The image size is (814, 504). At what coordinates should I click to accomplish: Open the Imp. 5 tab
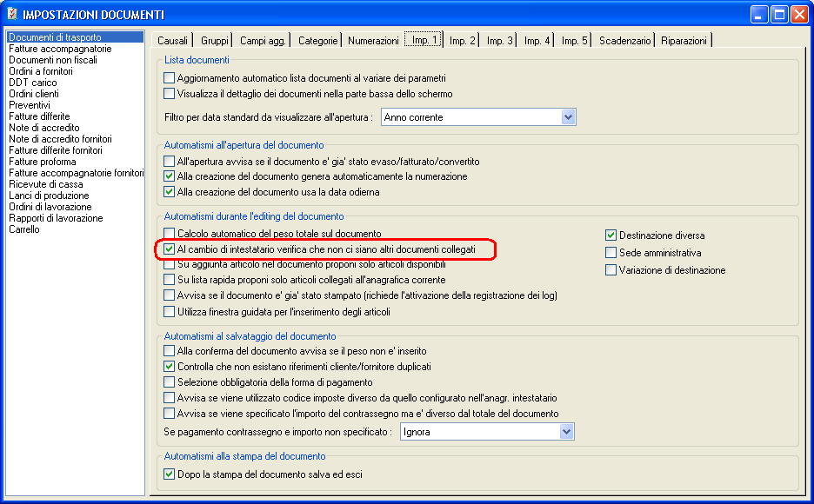point(574,41)
